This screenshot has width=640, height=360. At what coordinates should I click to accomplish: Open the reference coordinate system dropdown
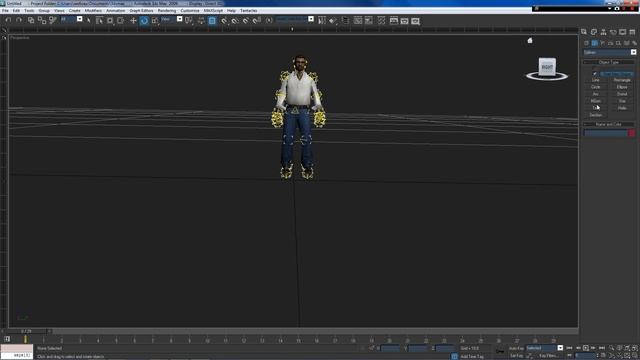171,19
